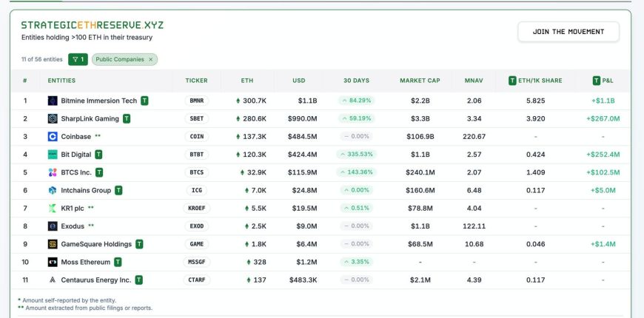Image resolution: width=644 pixels, height=318 pixels.
Task: Open the STRATEGICETHRESERVE.XYZ logo link
Action: click(x=93, y=25)
